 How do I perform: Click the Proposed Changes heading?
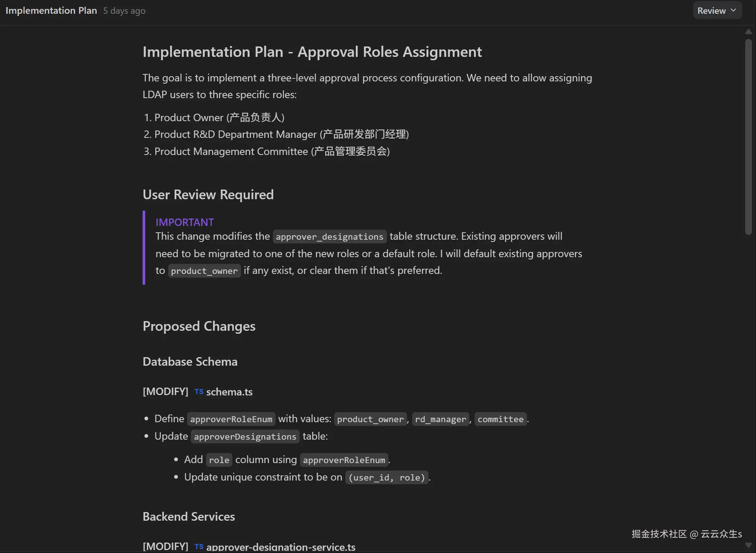[x=199, y=326]
